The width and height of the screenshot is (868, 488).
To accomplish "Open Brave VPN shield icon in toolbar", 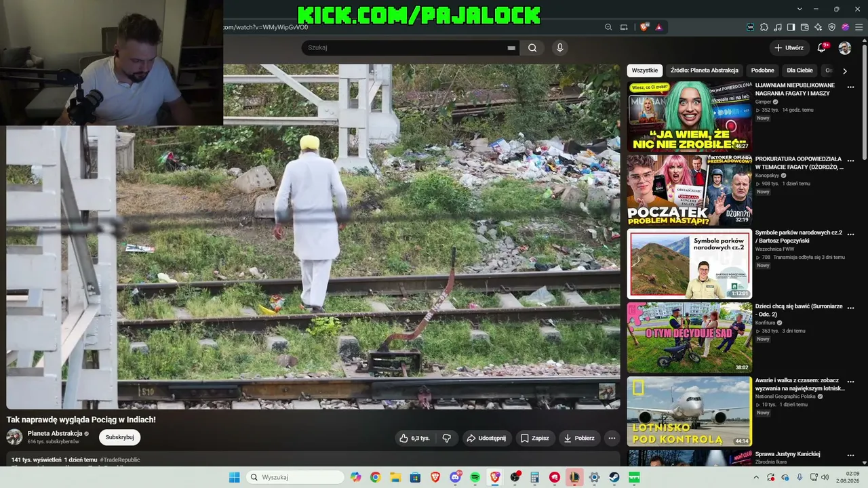I will (x=832, y=27).
